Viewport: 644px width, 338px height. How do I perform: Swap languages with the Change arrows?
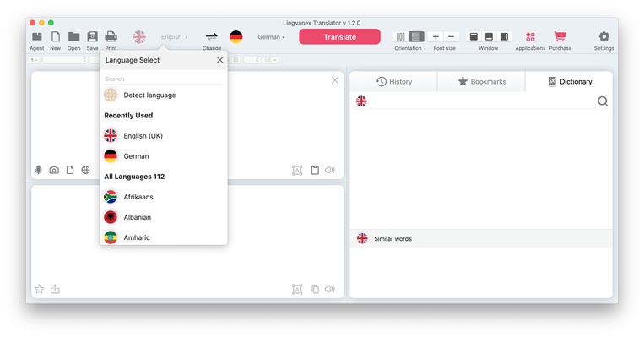pos(212,36)
